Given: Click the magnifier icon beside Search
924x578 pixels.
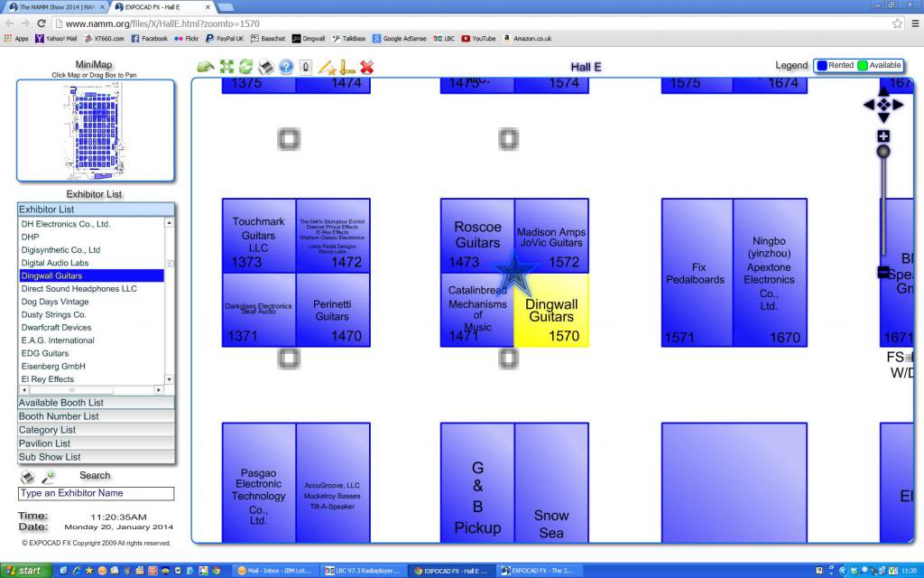Looking at the screenshot, I should coord(49,477).
